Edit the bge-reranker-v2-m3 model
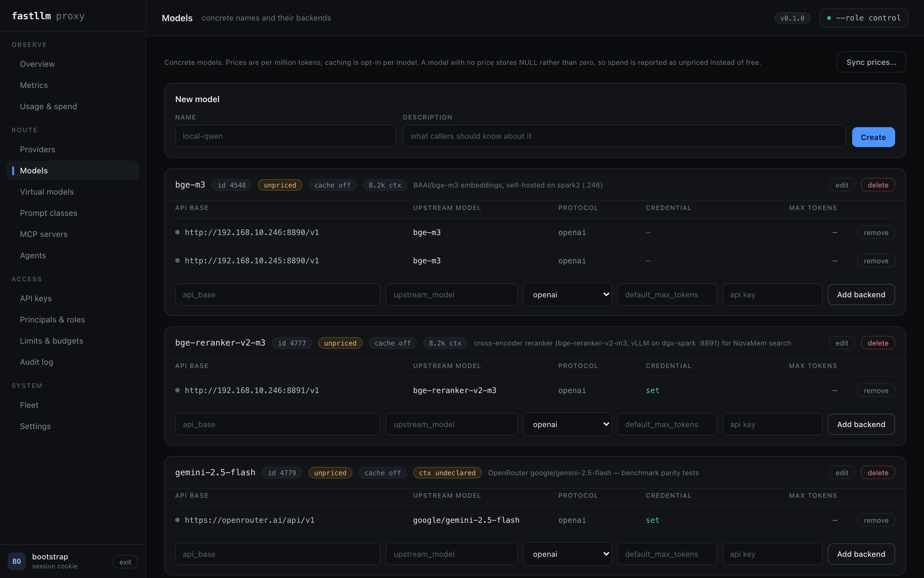The image size is (924, 578). 842,343
